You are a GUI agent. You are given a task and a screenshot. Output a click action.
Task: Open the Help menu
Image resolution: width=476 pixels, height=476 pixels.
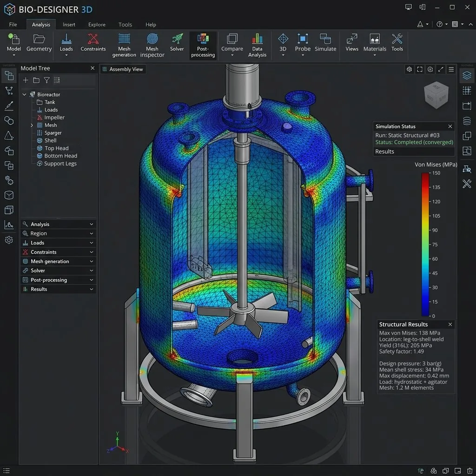click(151, 25)
